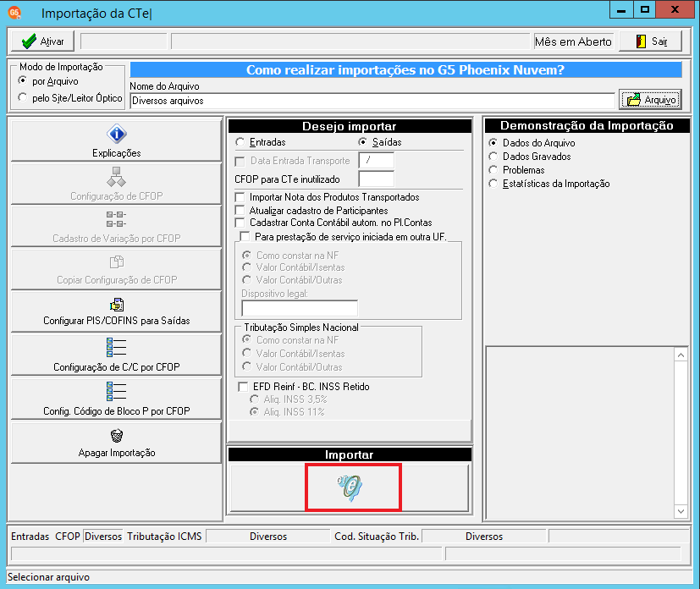Click CFOP para CTe inutilizado field
The image size is (700, 589).
click(377, 179)
